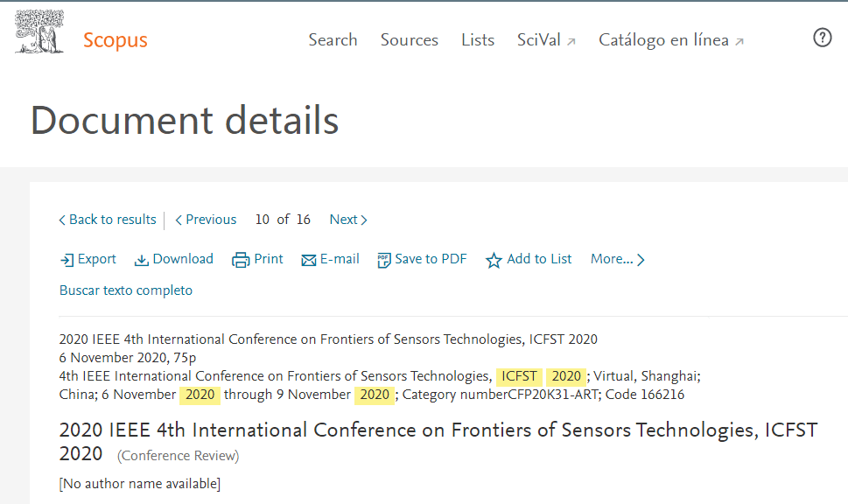
Task: Click '[No author name available]' text
Action: (x=140, y=484)
